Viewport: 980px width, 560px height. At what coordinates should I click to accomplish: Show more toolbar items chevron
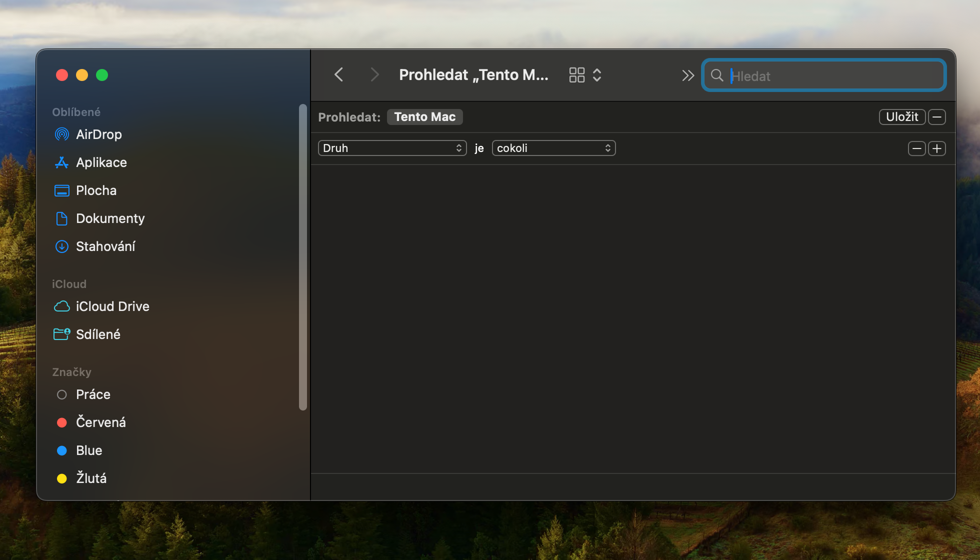(688, 75)
